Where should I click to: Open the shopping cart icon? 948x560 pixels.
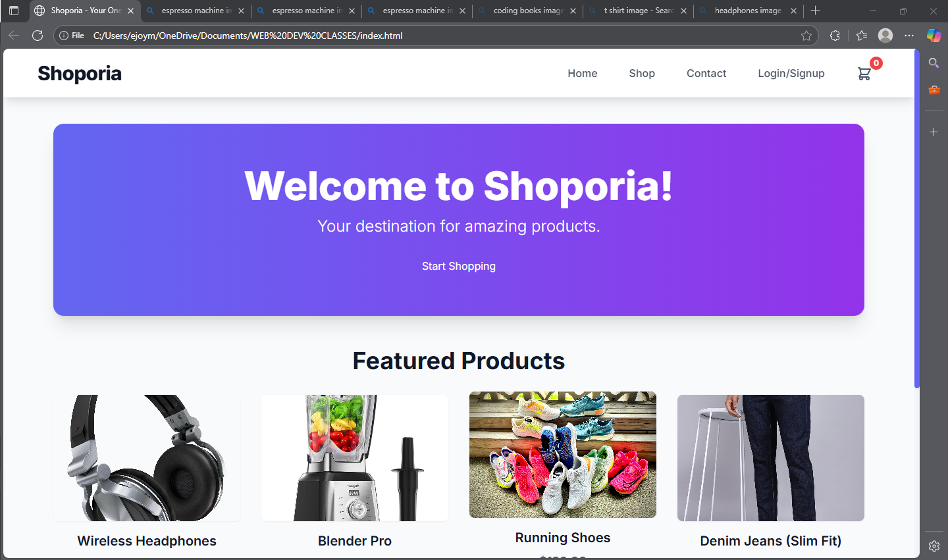pyautogui.click(x=864, y=74)
